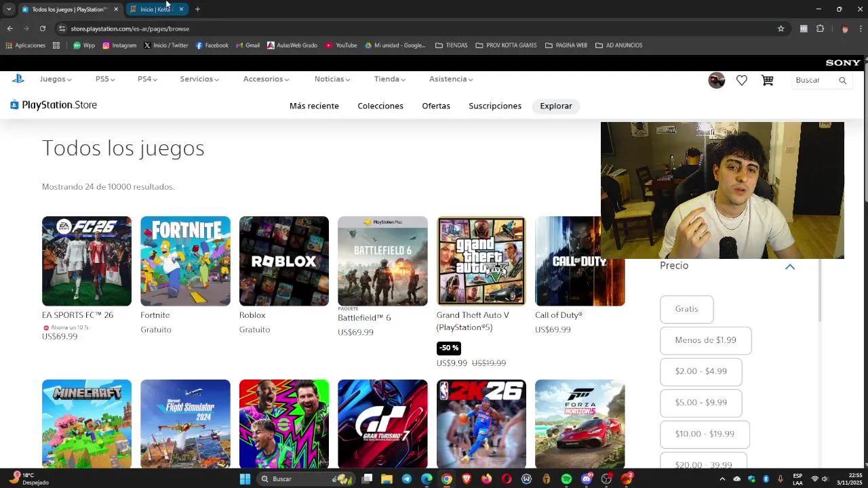Open the Gmail bookmark
The image size is (868, 488).
coord(248,45)
